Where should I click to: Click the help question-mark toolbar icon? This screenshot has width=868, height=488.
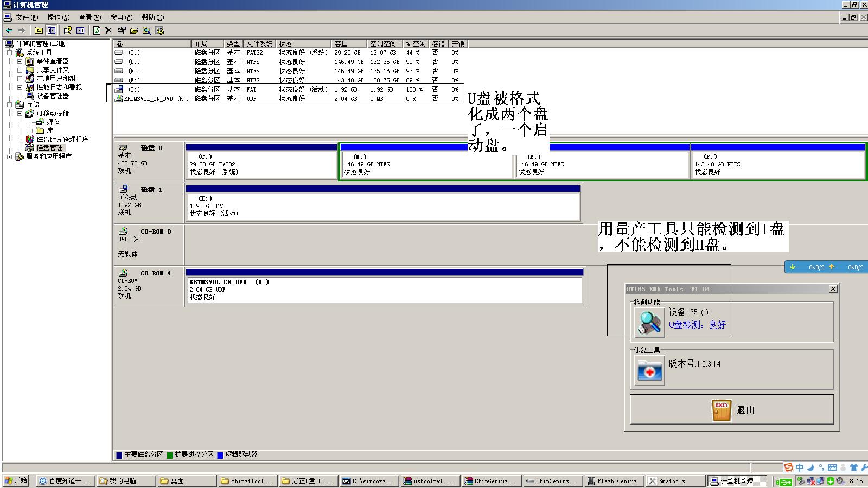pyautogui.click(x=68, y=31)
